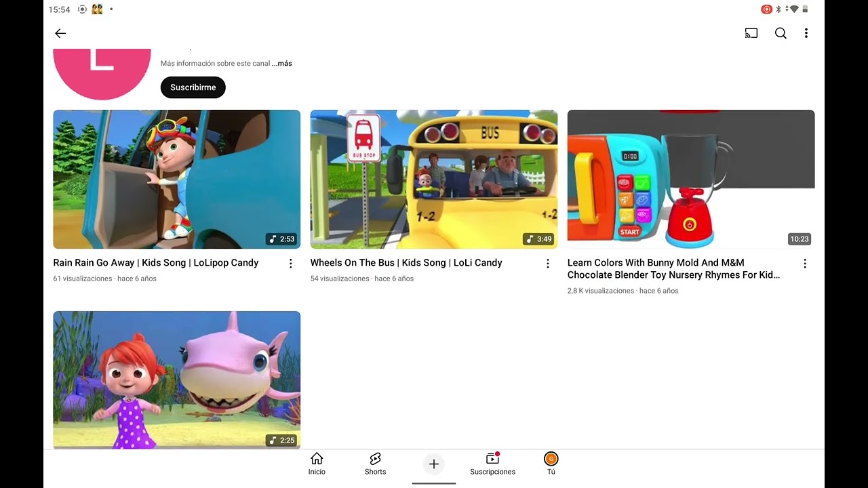Play the pink shark video thumbnail
Screen dimensions: 868x488
(176, 380)
